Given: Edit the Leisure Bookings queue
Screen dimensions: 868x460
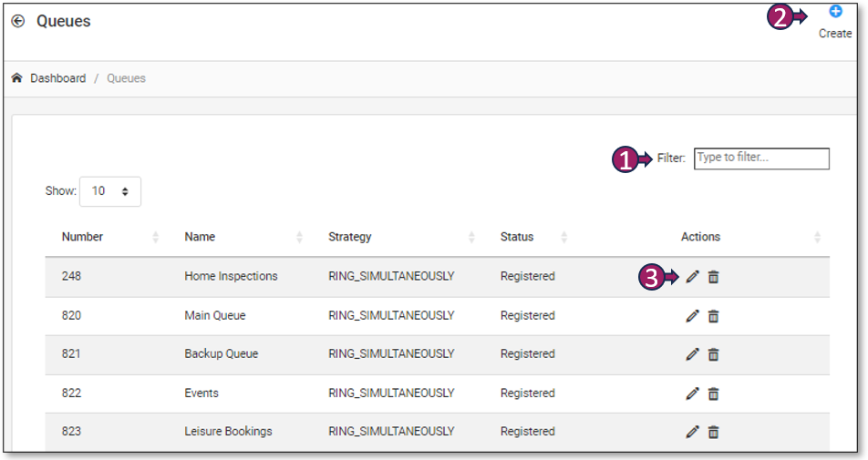Looking at the screenshot, I should (692, 432).
